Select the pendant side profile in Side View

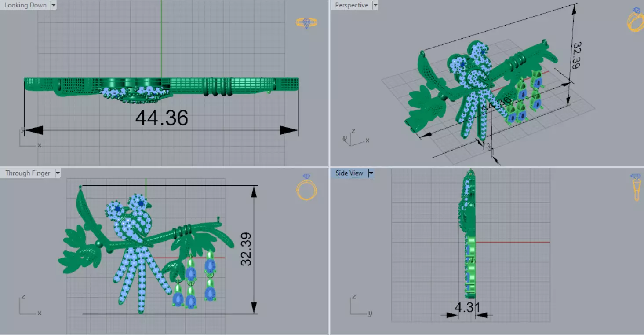[469, 235]
